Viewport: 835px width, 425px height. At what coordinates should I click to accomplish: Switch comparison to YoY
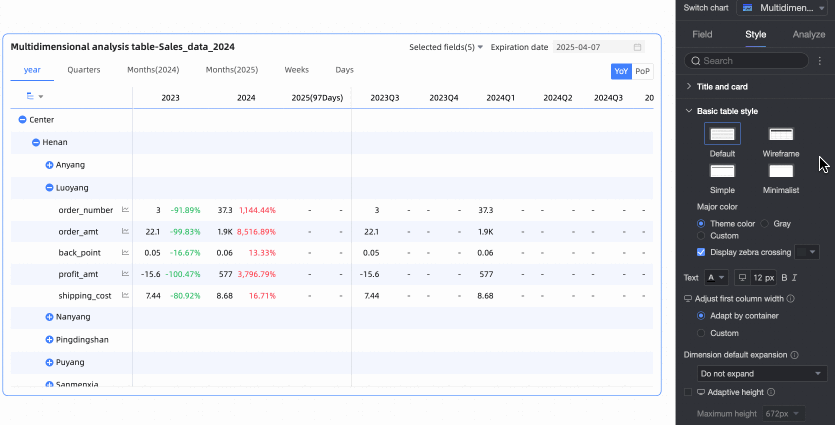(621, 71)
